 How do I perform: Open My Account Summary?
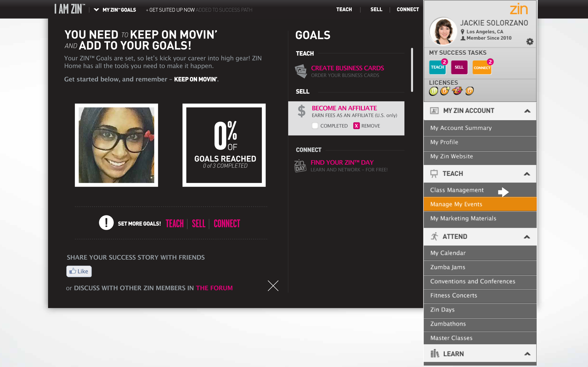tap(480, 128)
